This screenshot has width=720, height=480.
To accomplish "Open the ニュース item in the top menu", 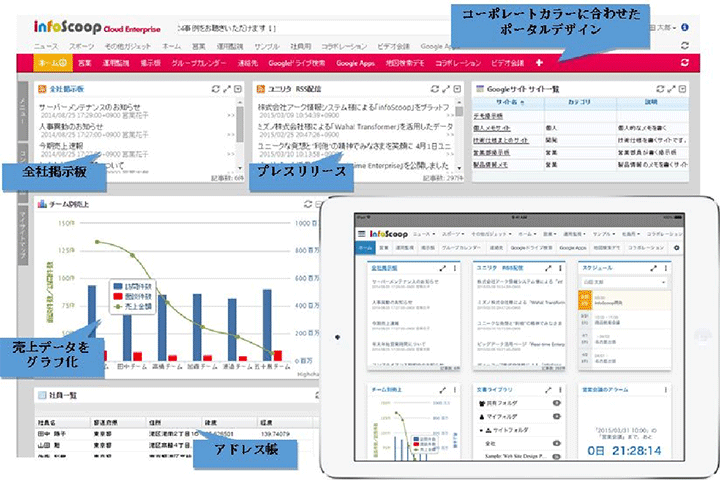I will tap(46, 46).
